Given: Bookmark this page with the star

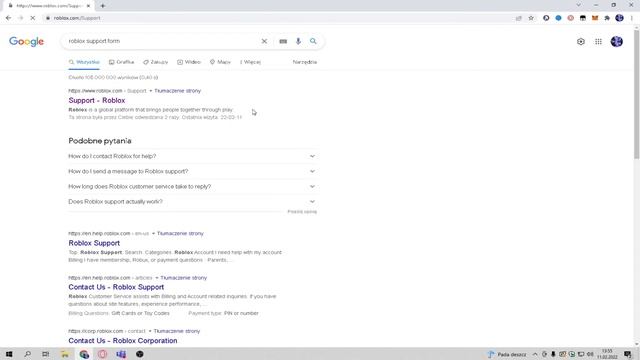Looking at the screenshot, I should click(x=531, y=18).
